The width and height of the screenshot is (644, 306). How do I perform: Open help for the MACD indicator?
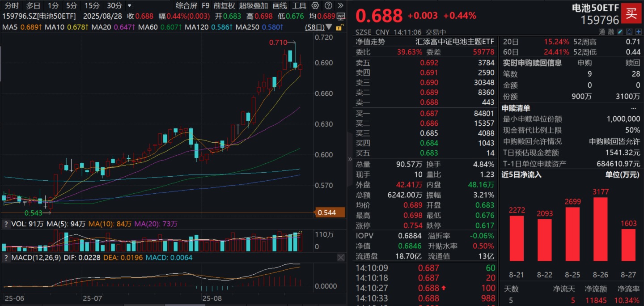click(6, 258)
